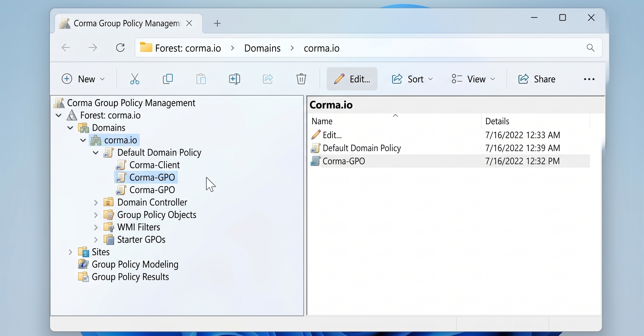Click the search magnifier icon
Screen dimensions: 644x336
591,47
